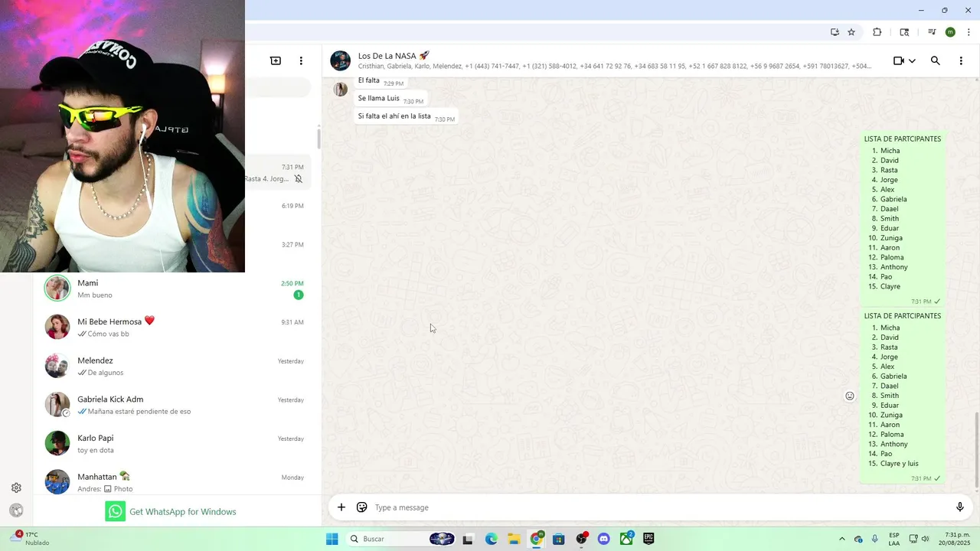The height and width of the screenshot is (551, 980).
Task: Click the conversation scrollbar on the right edge
Action: (x=976, y=452)
